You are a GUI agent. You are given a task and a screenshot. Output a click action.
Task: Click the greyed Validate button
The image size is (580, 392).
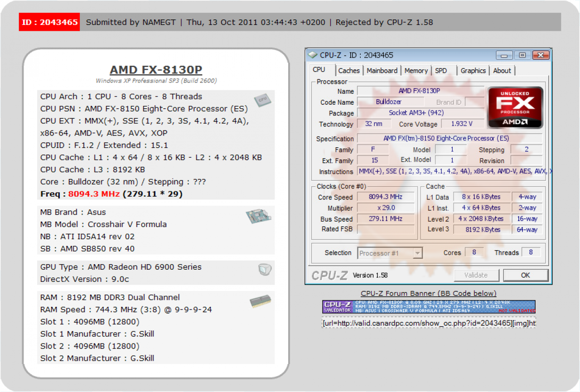tap(476, 275)
